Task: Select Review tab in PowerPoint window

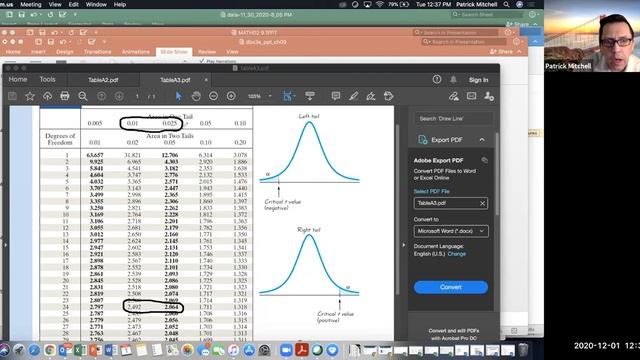Action: tap(207, 52)
